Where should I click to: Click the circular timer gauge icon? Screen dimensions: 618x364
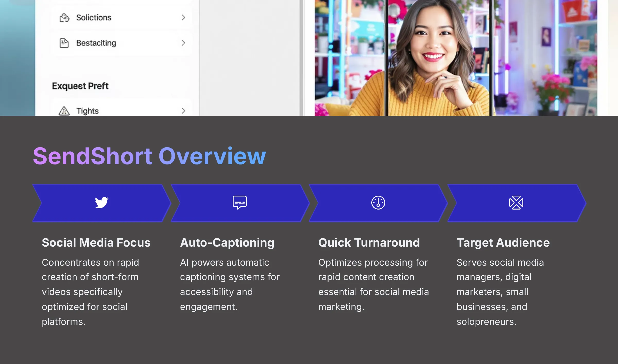point(378,203)
